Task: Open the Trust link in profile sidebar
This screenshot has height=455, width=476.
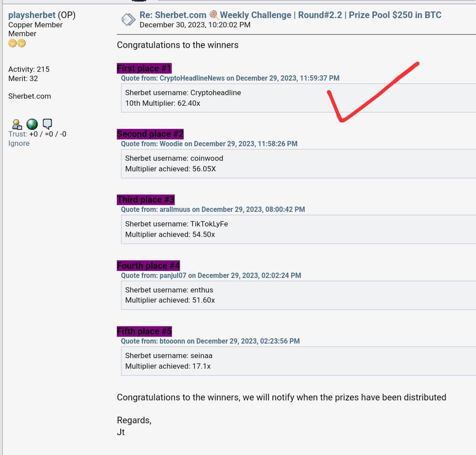Action: click(x=18, y=134)
